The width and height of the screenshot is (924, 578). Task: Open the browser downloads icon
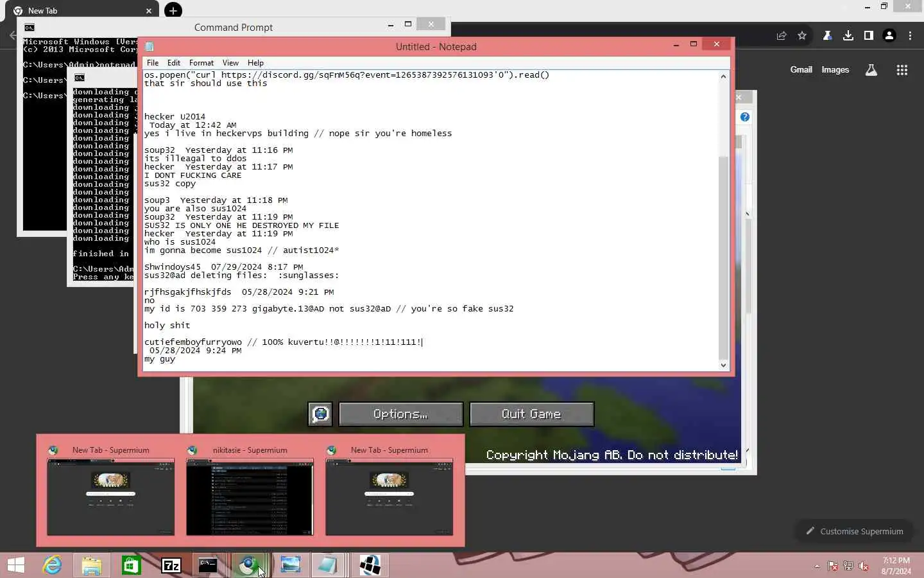point(848,36)
